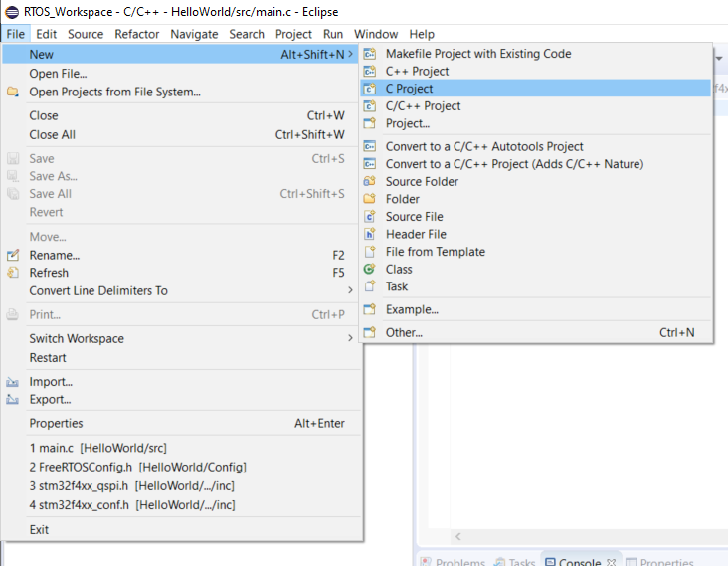The height and width of the screenshot is (566, 728).
Task: Click the Eclipse logo in title bar
Action: [12, 12]
